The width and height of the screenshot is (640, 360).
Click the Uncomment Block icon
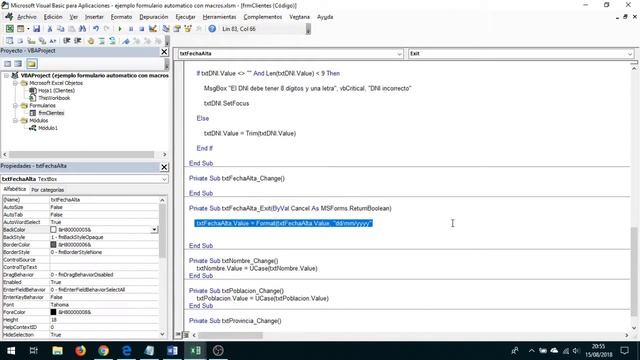pos(112,41)
